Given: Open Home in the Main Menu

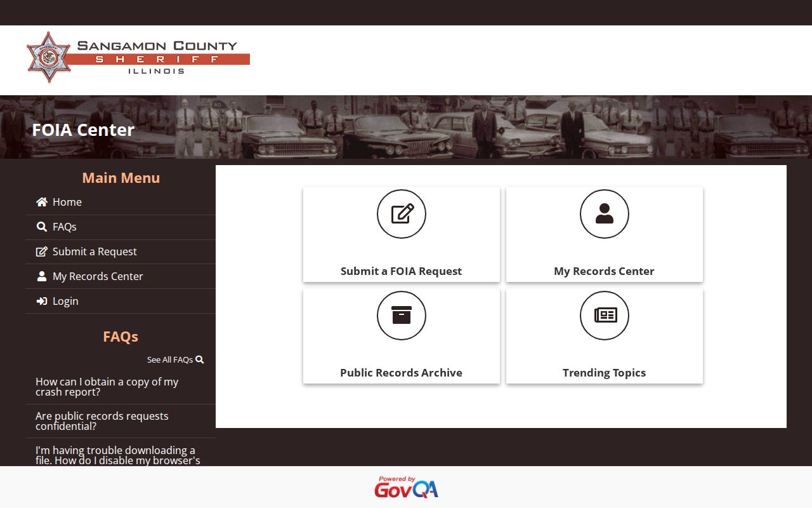Looking at the screenshot, I should [x=121, y=202].
